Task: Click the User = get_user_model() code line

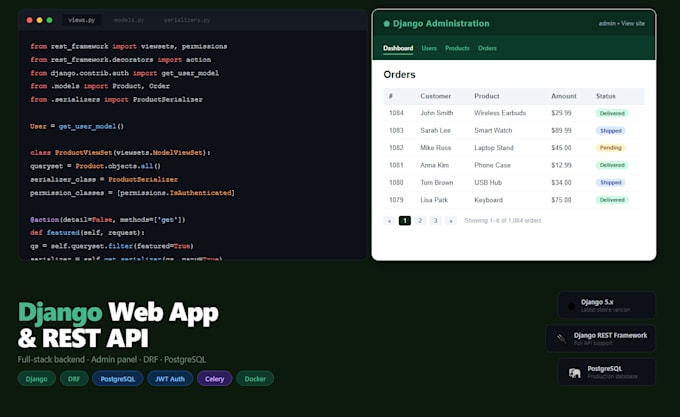Action: point(77,126)
